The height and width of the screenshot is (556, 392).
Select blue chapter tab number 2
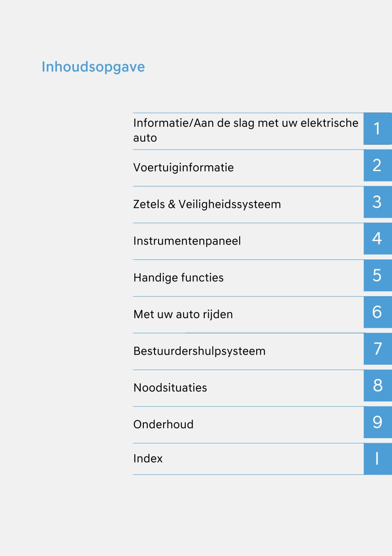point(377,166)
